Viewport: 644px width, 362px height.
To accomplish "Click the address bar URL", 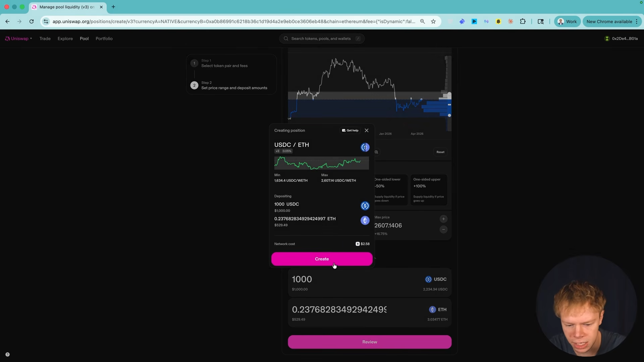I will (x=234, y=21).
